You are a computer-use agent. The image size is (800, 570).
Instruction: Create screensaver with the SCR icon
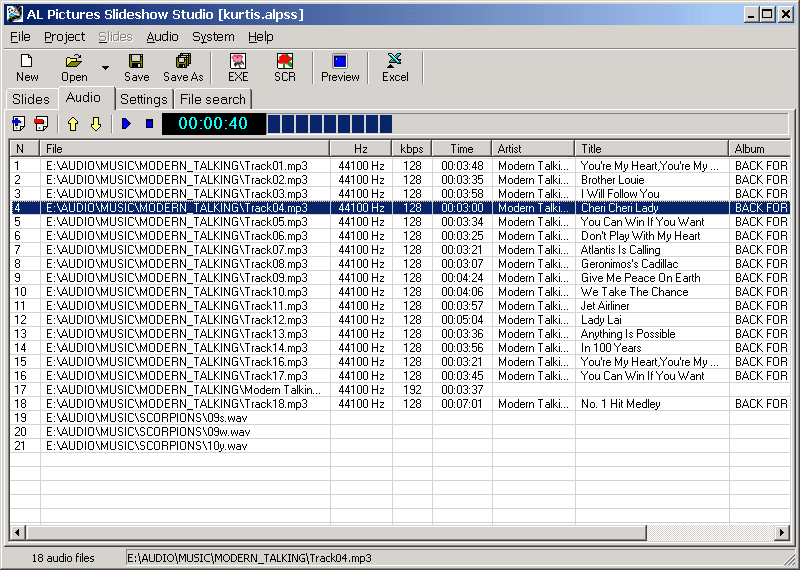pos(285,68)
